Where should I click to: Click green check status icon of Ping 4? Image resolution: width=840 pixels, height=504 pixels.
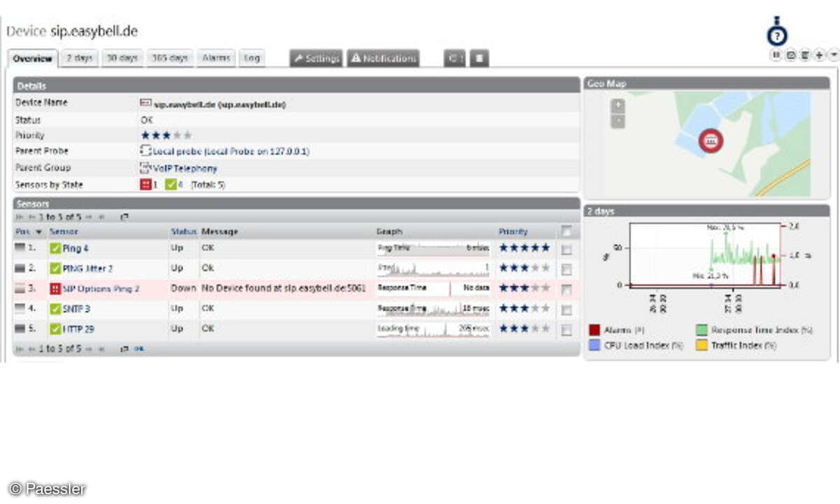point(55,248)
